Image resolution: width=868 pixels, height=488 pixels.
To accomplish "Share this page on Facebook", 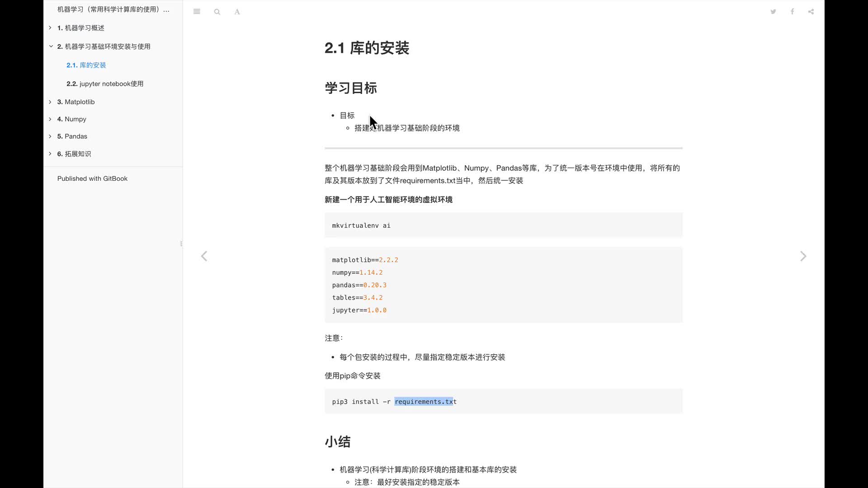I will point(792,12).
